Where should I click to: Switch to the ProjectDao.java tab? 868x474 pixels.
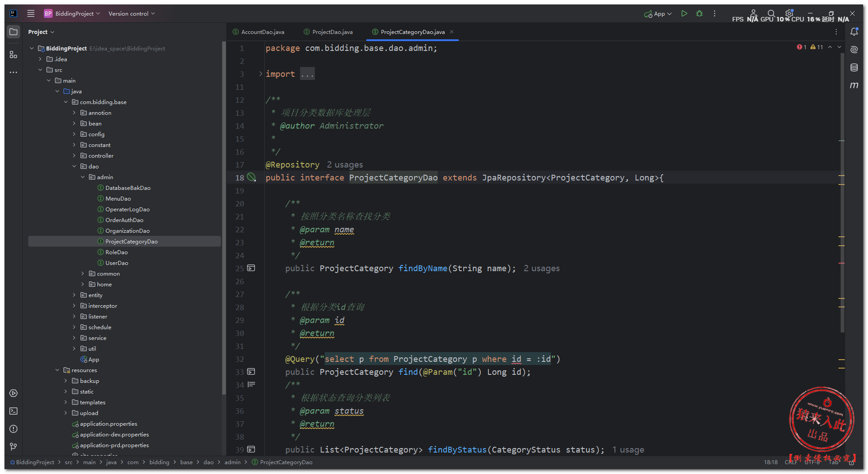pos(332,32)
